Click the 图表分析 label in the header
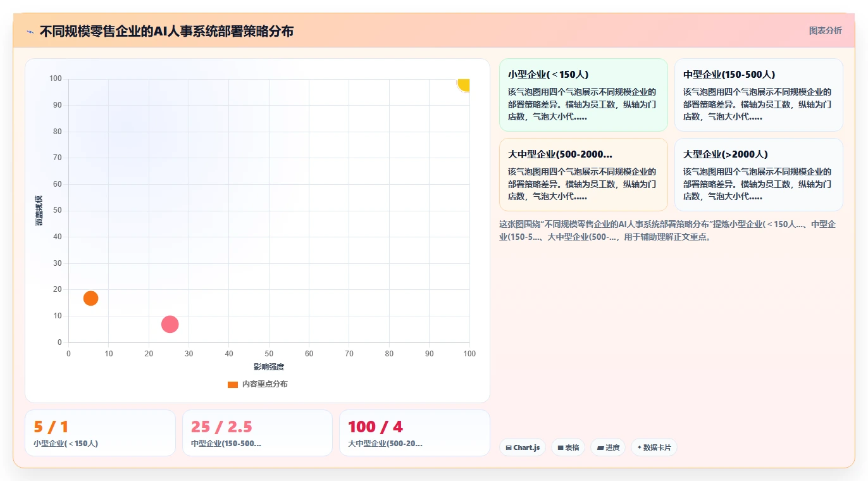 826,30
